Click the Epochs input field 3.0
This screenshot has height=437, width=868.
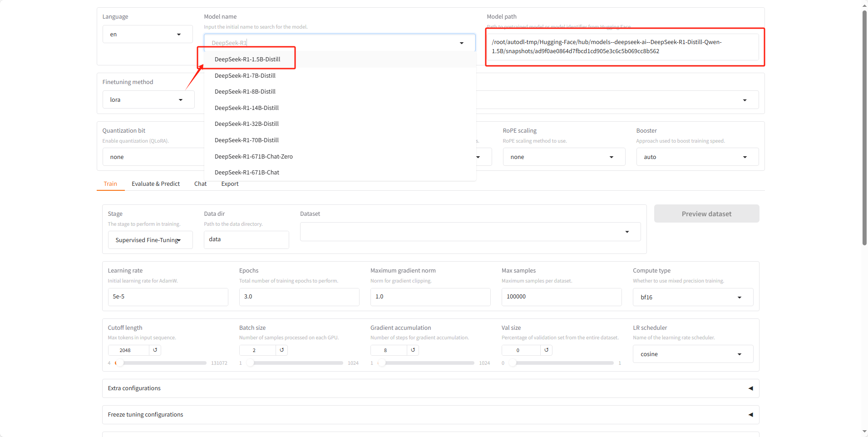click(x=299, y=297)
